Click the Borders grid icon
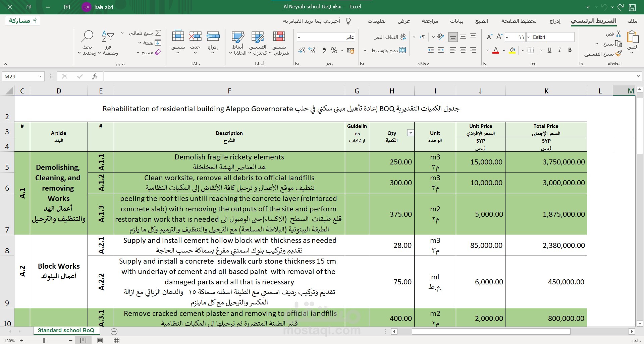Image resolution: width=644 pixels, height=344 pixels. click(x=531, y=50)
